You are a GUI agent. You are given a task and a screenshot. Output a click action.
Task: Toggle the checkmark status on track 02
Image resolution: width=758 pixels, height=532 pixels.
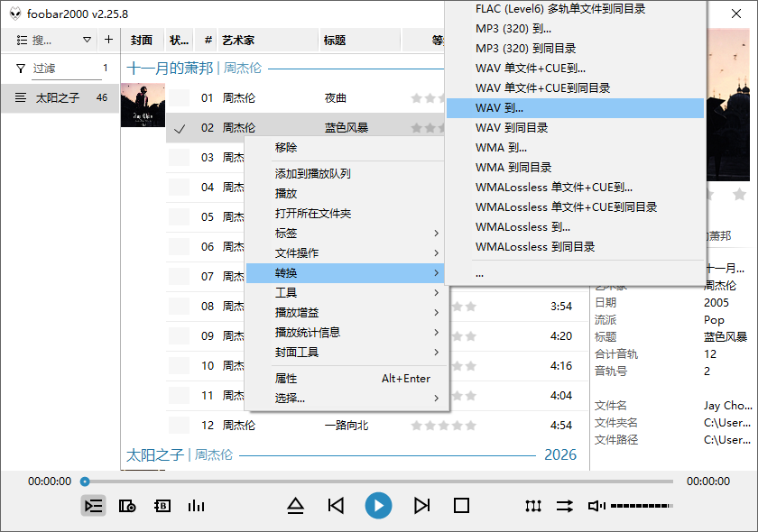(x=180, y=128)
